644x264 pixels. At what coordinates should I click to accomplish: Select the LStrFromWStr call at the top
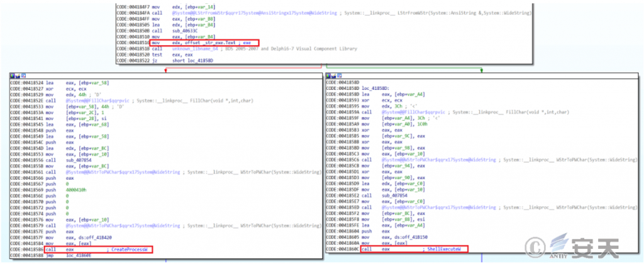coord(252,13)
